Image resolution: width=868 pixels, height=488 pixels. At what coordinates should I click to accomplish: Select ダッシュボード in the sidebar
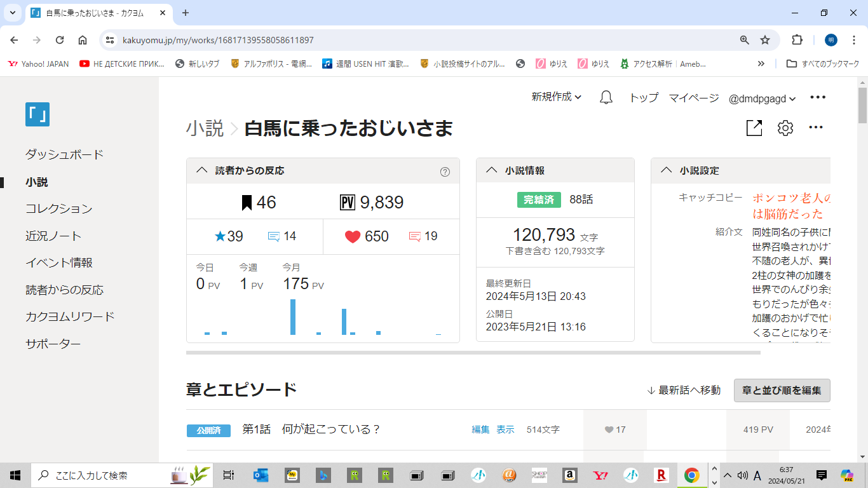tap(64, 154)
